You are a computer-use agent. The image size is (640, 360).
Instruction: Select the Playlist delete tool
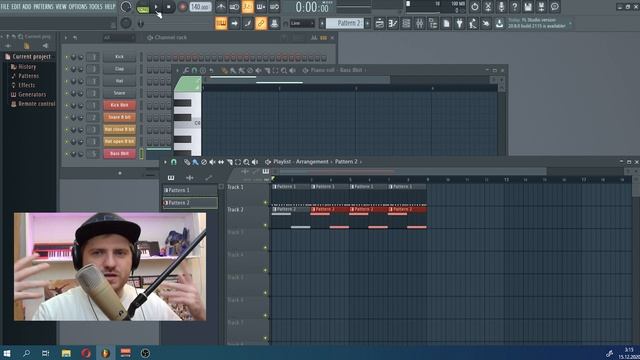(204, 162)
